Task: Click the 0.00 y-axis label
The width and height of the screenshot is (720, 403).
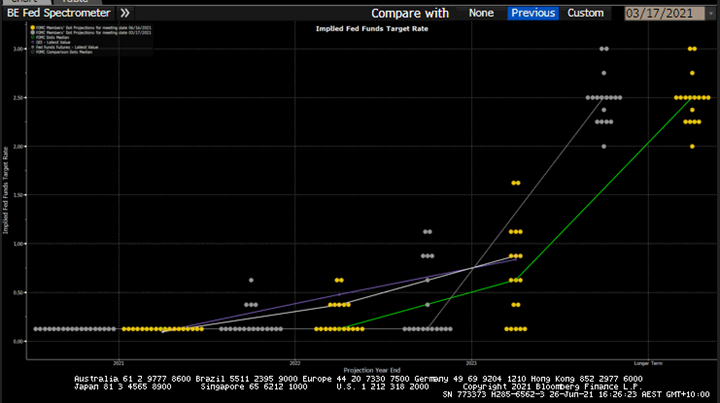Action: pyautogui.click(x=17, y=341)
